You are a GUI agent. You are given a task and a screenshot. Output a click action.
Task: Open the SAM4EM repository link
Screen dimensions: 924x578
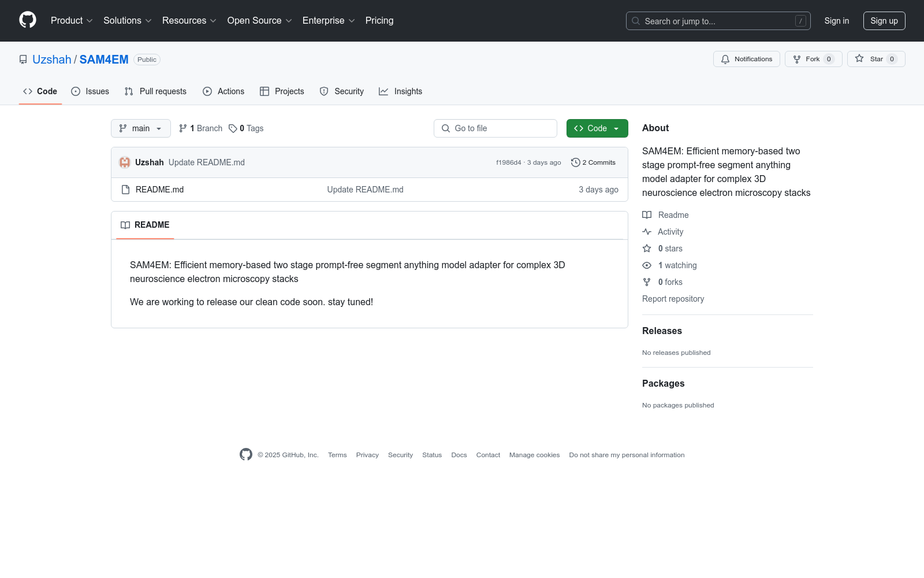104,60
